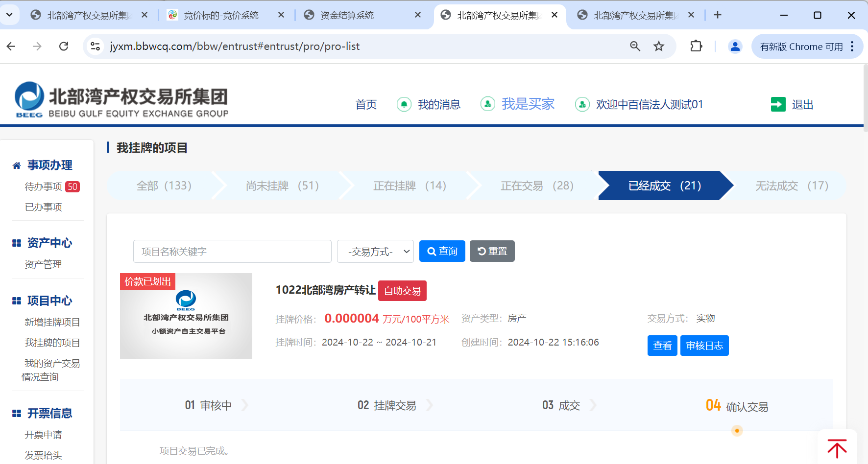Open the Chrome profile avatar icon
Screen dimensions: 868x464
click(x=735, y=46)
